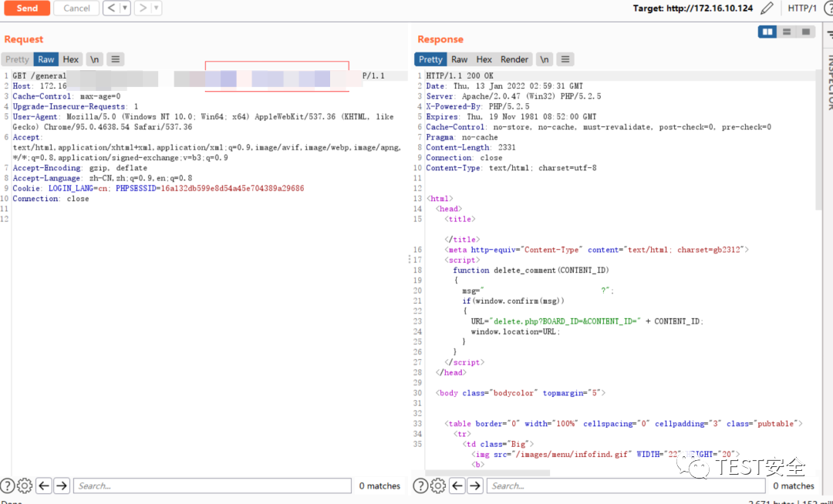Open Request message editor menu
Viewport: 833px width, 504px height.
pos(115,59)
